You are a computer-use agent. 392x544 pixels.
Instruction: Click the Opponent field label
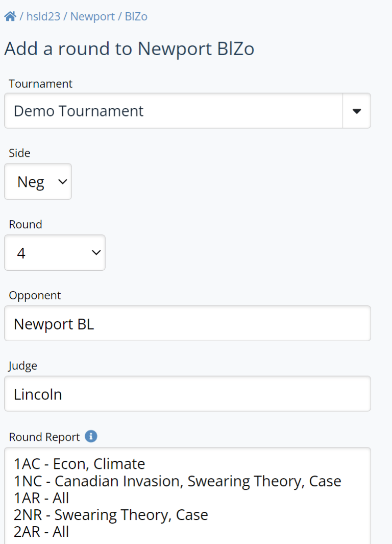click(35, 295)
